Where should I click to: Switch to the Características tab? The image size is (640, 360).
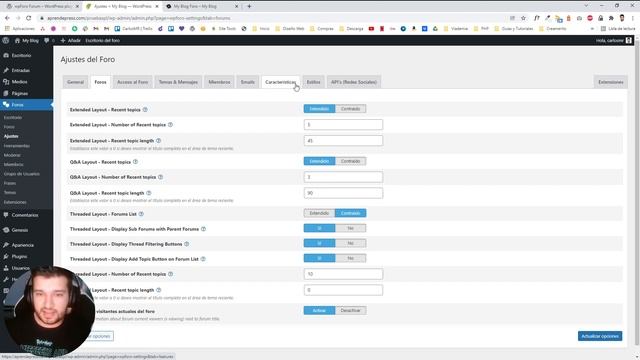click(280, 82)
